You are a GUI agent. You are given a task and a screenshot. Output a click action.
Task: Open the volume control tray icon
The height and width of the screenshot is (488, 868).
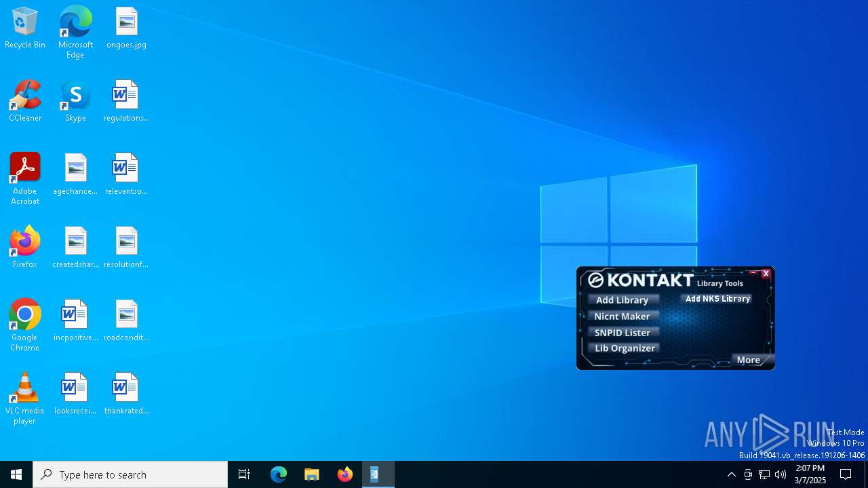tap(781, 474)
